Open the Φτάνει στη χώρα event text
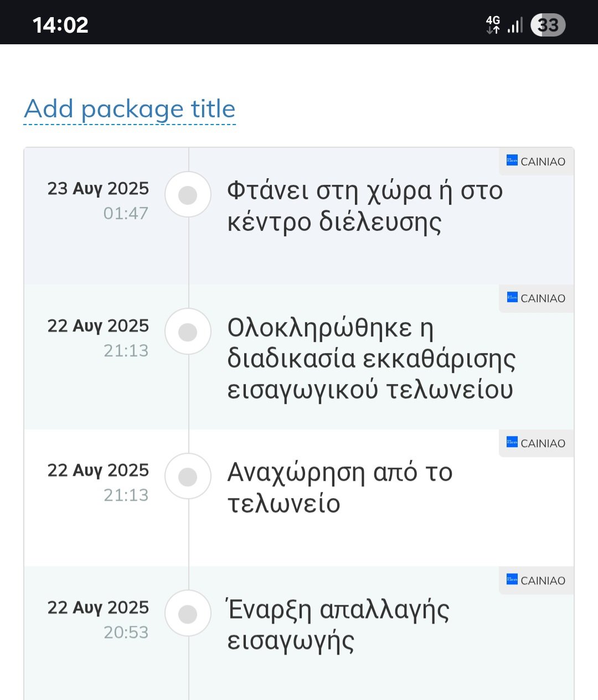 click(x=365, y=206)
